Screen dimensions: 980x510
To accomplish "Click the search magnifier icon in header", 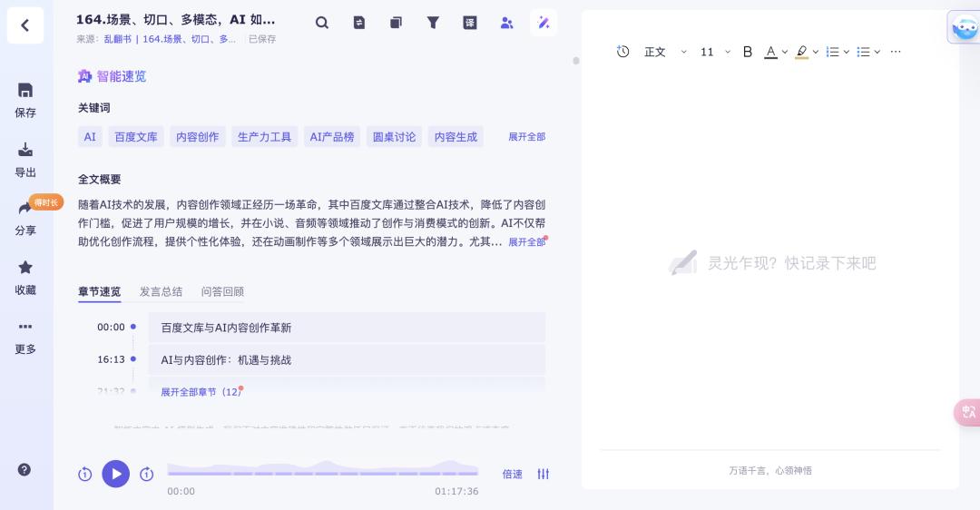I will pos(322,23).
